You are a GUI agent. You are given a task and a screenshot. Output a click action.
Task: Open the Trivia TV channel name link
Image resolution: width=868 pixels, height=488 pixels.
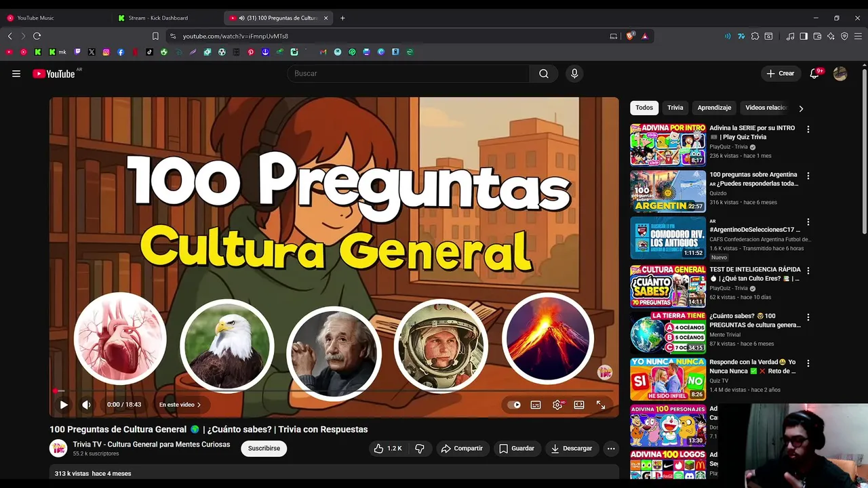click(x=151, y=445)
